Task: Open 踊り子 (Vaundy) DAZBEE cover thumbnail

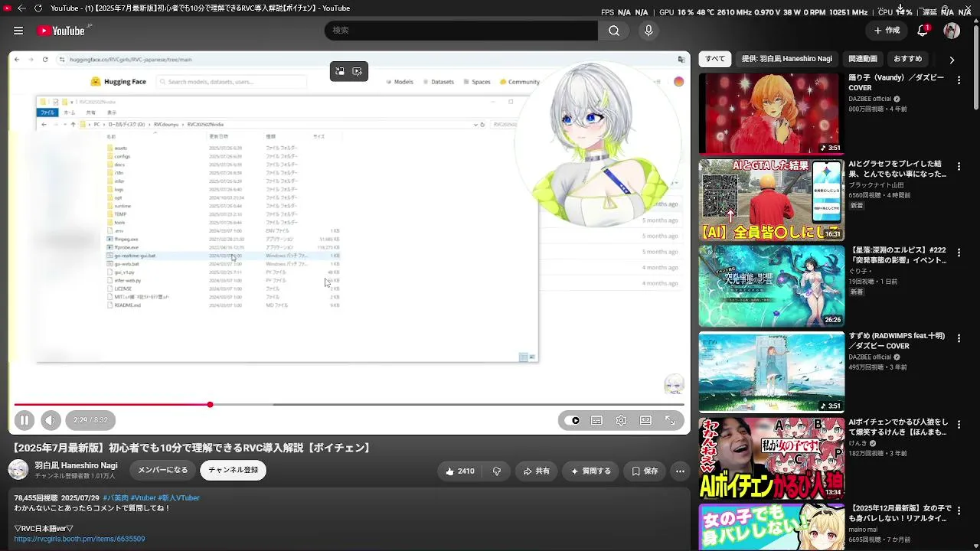Action: [x=771, y=114]
